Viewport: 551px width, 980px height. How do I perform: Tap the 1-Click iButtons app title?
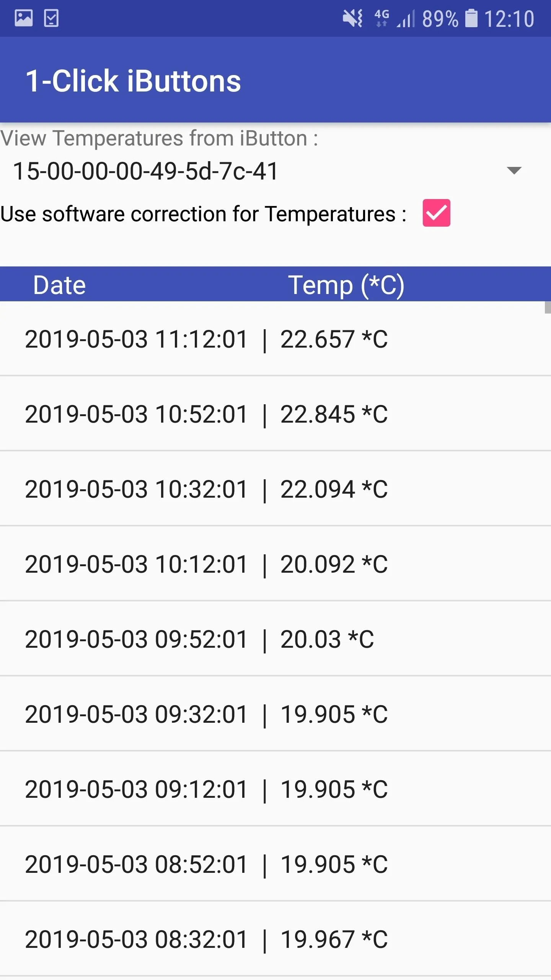click(133, 81)
